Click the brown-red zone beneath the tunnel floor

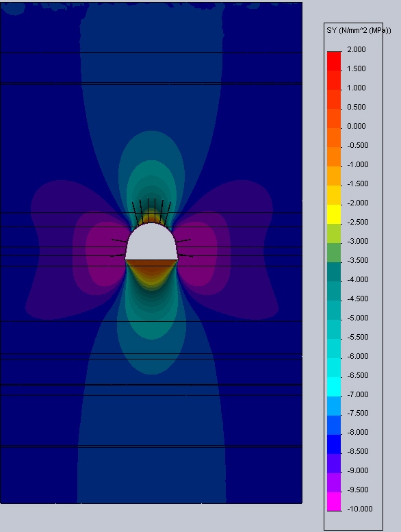(151, 266)
